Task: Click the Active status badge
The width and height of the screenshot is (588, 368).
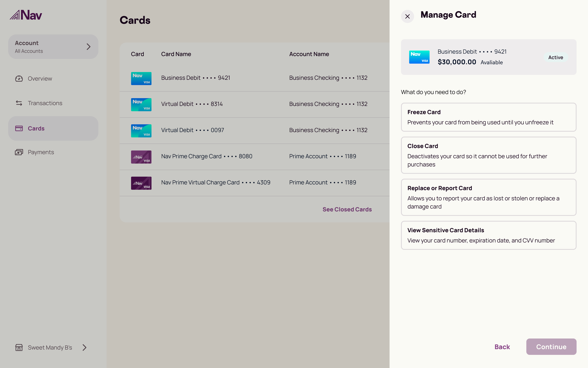Action: point(556,57)
